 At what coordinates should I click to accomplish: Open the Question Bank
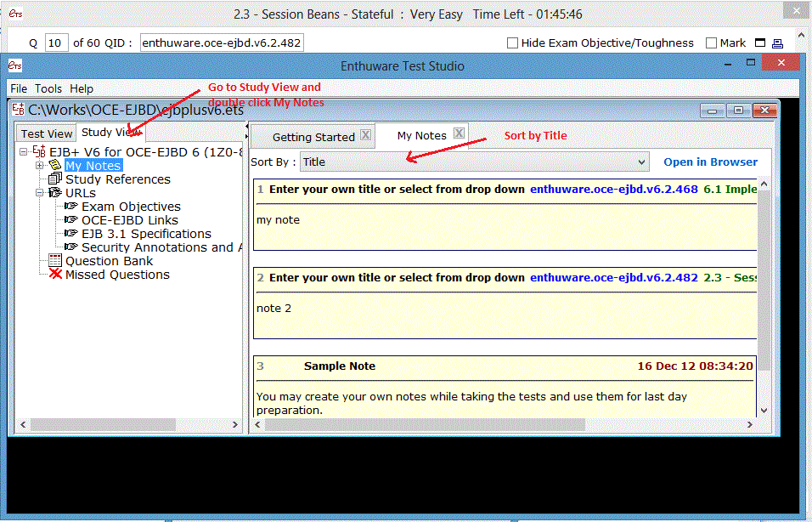110,261
